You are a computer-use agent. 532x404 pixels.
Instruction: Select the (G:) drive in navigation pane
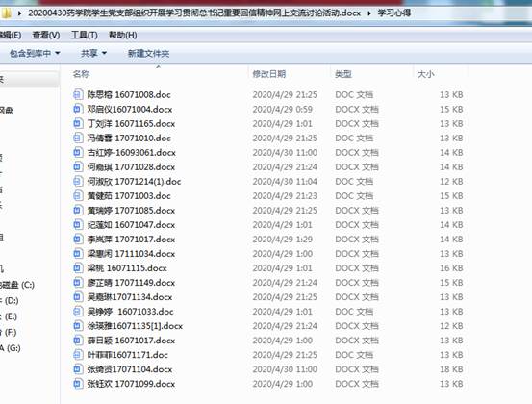click(x=11, y=348)
